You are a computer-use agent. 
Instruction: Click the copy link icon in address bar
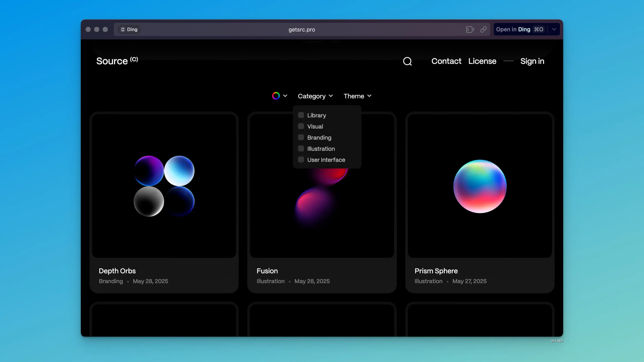coord(483,29)
